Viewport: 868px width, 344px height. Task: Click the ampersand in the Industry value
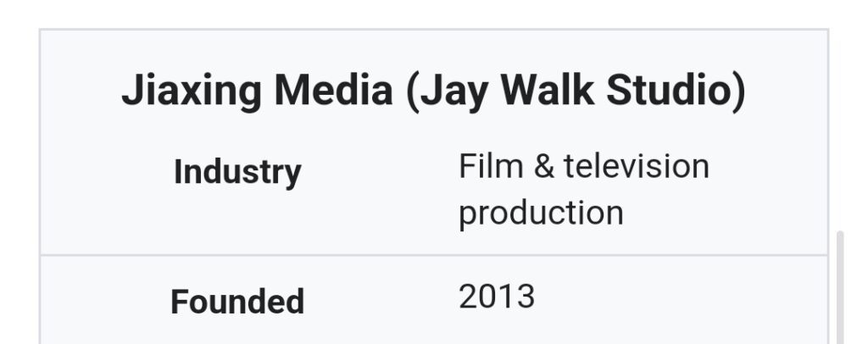tap(540, 166)
